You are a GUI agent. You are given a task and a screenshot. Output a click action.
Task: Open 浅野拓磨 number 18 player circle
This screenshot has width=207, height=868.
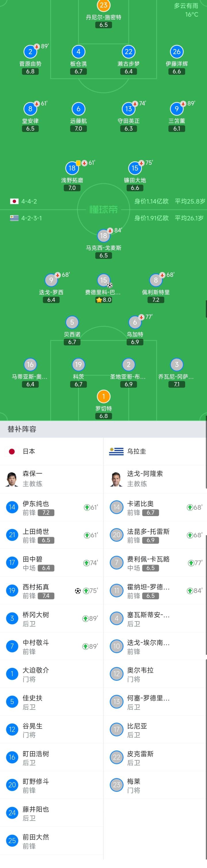72,168
